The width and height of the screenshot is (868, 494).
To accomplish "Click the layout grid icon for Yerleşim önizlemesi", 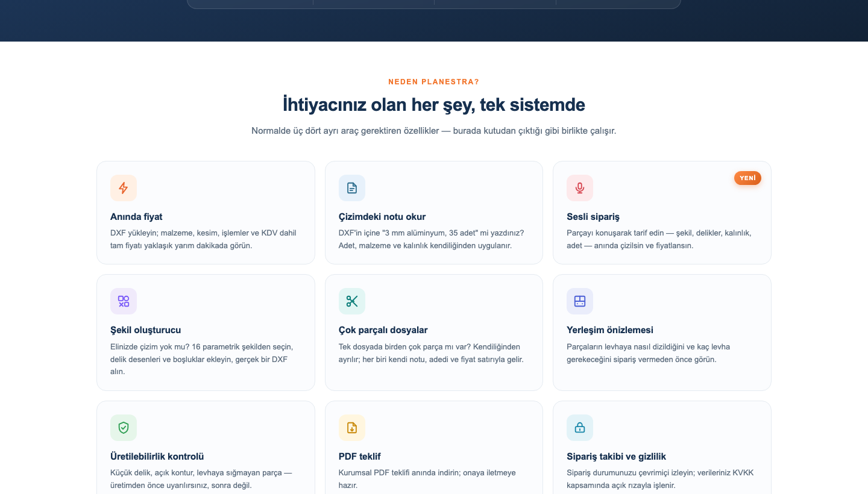I will (x=580, y=301).
